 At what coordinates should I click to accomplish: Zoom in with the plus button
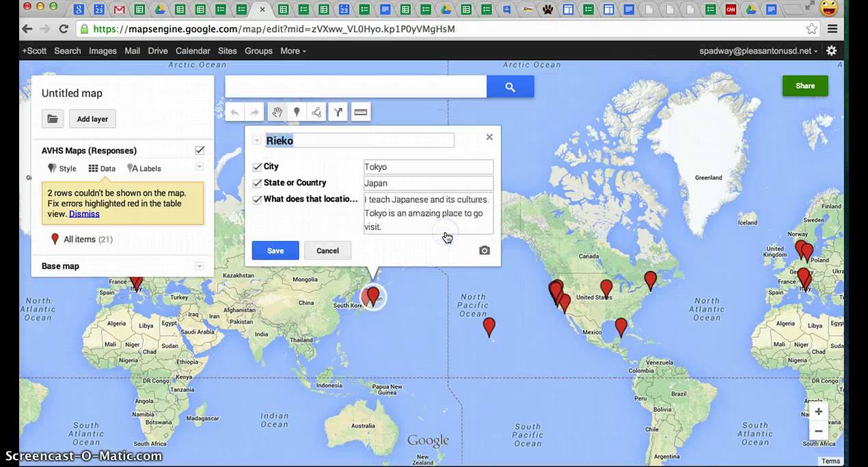tap(818, 411)
